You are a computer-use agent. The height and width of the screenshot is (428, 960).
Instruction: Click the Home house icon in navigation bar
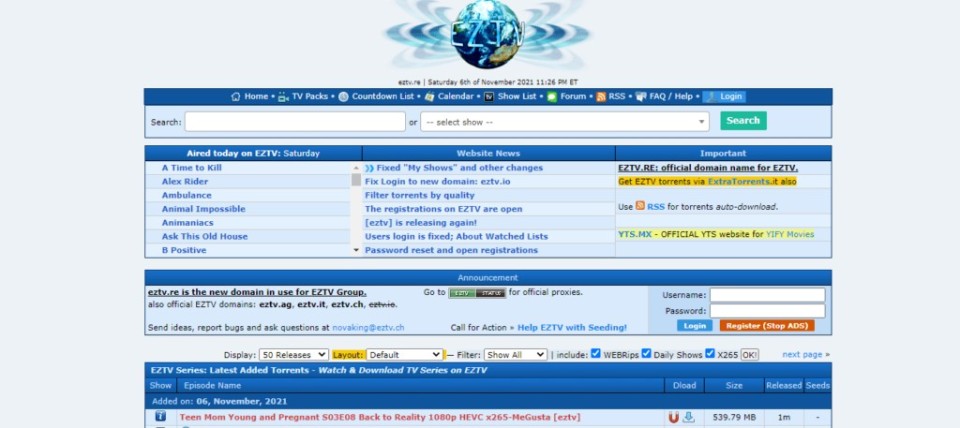[x=236, y=97]
